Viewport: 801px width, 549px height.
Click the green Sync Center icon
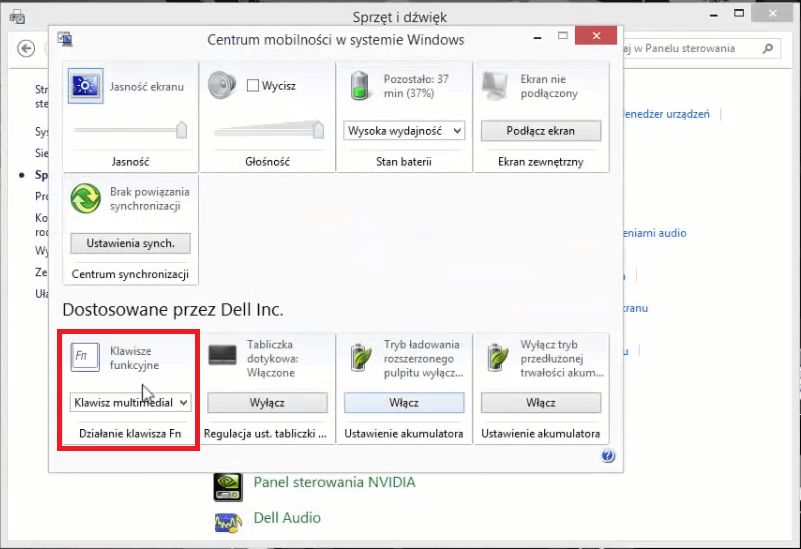click(85, 198)
